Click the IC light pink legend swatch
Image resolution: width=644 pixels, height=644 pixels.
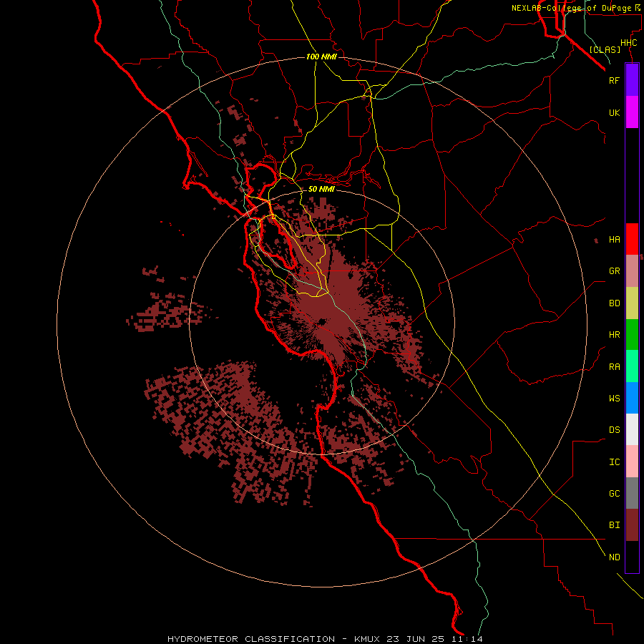[632, 462]
